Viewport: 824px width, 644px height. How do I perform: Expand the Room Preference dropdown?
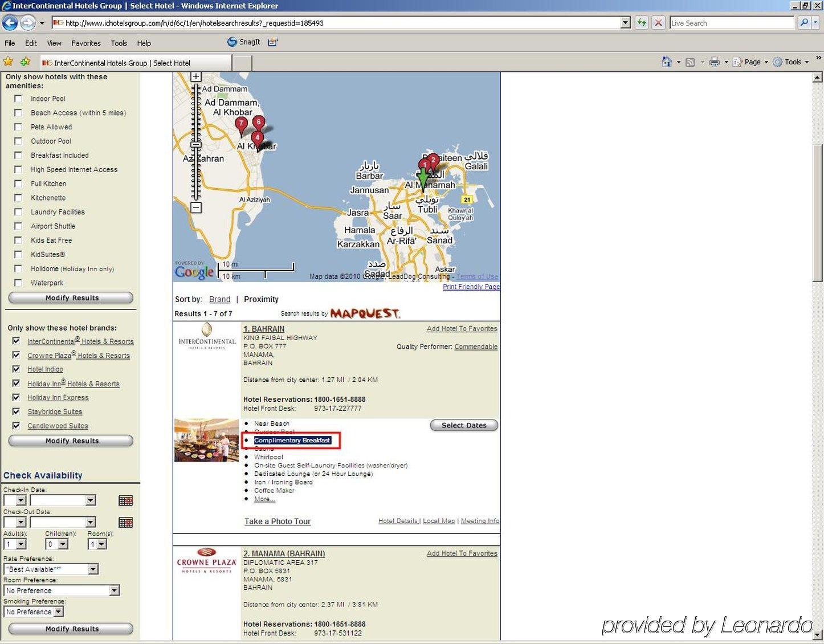tap(62, 590)
